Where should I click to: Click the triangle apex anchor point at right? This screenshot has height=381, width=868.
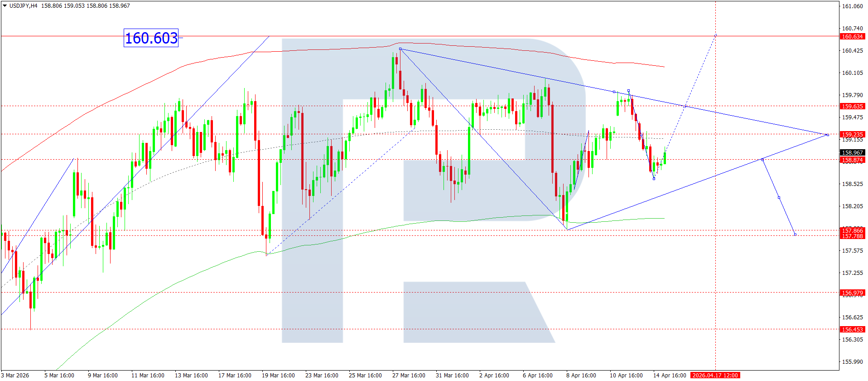pyautogui.click(x=828, y=135)
